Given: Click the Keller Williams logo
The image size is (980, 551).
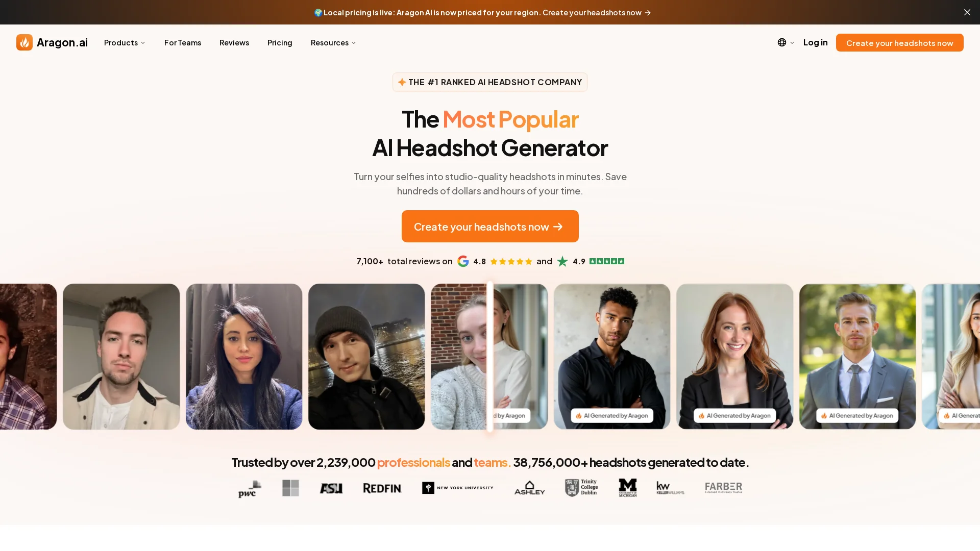Looking at the screenshot, I should point(670,488).
